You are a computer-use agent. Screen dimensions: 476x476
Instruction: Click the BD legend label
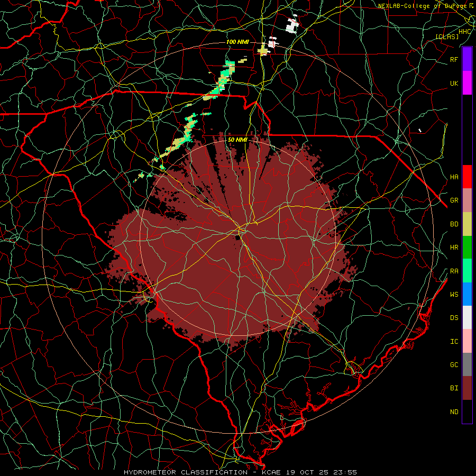[x=454, y=224]
